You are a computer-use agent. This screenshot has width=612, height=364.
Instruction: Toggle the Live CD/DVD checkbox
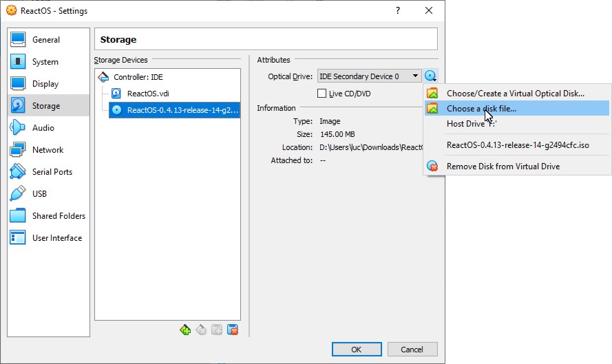click(x=321, y=94)
